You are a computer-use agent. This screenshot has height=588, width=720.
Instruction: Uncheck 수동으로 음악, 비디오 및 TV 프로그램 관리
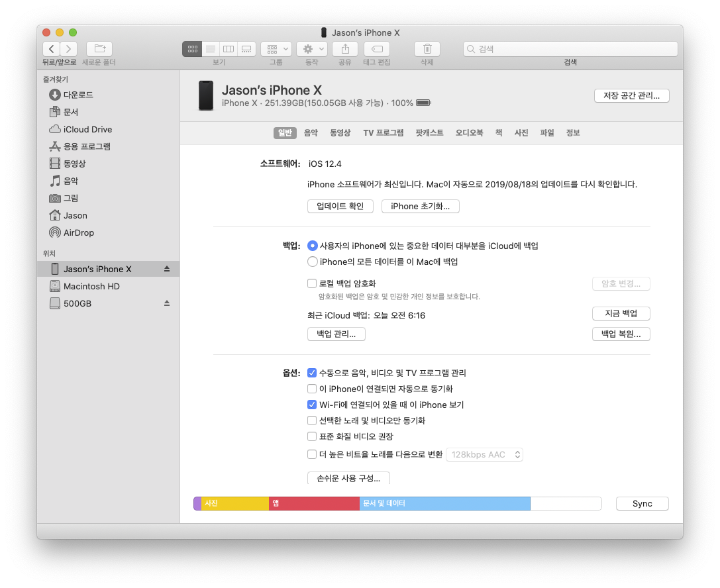click(x=312, y=373)
